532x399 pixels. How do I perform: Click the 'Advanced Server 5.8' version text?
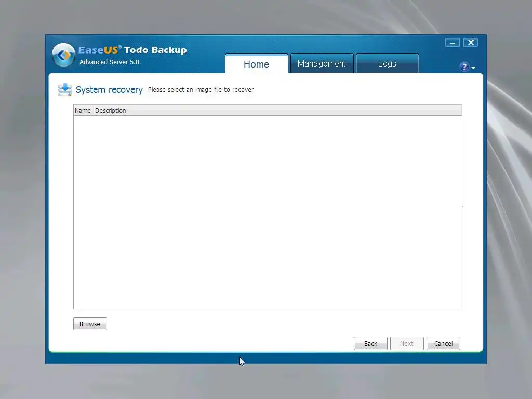[x=109, y=62]
